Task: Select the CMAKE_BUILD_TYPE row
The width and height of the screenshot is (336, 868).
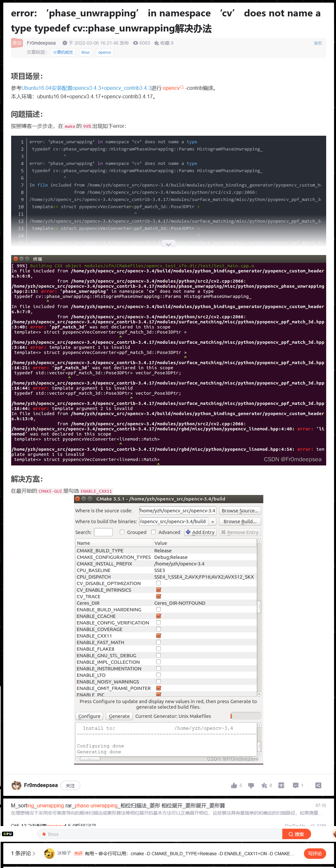Action: [166, 551]
